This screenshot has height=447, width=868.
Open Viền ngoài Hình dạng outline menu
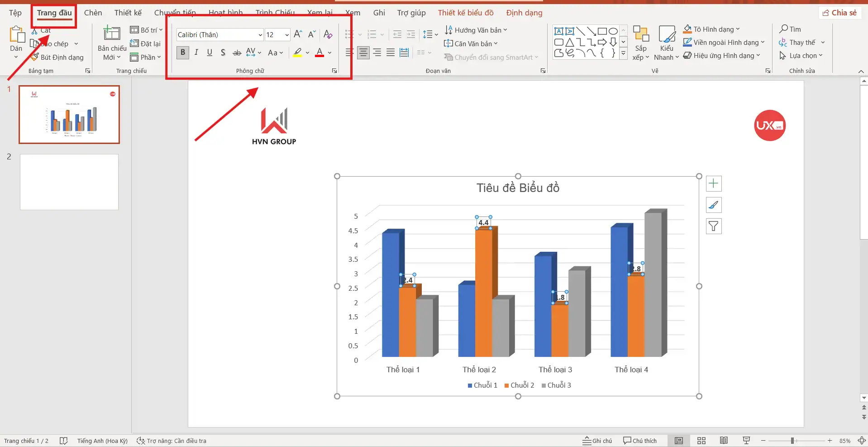(724, 42)
